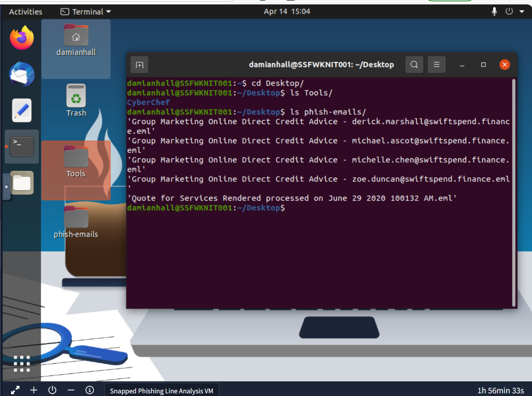
Task: Click the fullscreen arrows icon on VM bar
Action: pos(15,390)
